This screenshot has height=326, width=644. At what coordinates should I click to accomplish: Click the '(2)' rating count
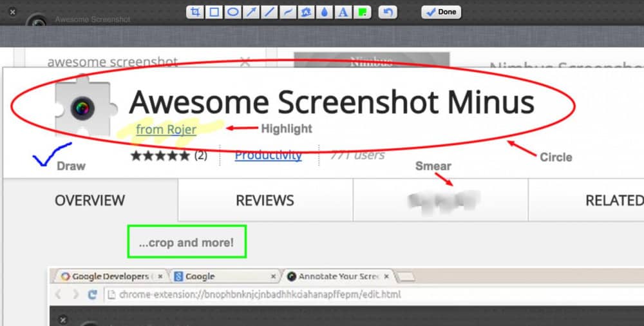tap(201, 156)
